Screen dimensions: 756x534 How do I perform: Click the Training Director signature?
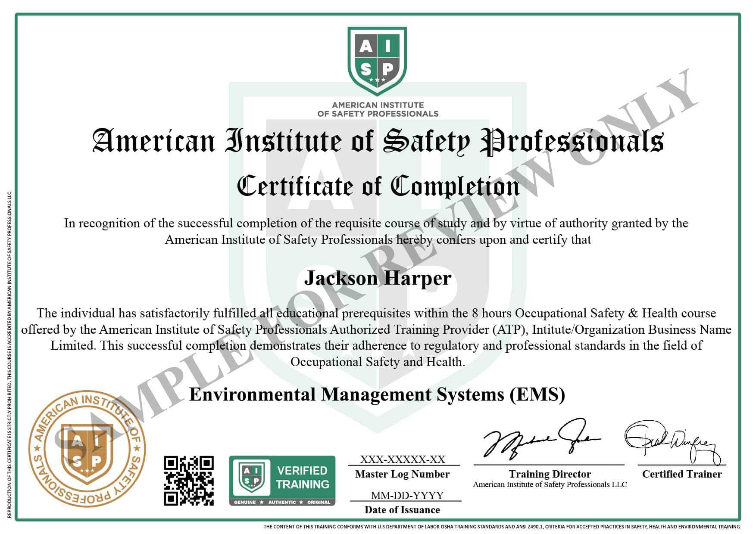tap(541, 440)
